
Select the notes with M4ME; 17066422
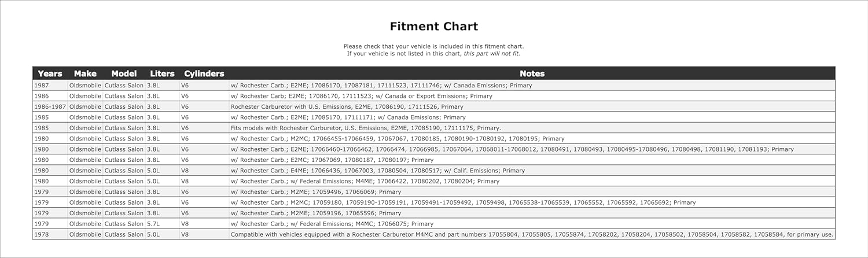point(365,182)
